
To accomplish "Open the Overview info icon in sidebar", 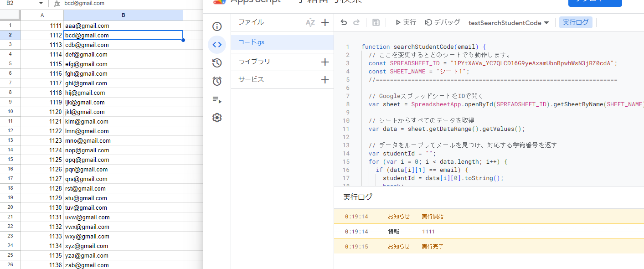I will tap(217, 26).
